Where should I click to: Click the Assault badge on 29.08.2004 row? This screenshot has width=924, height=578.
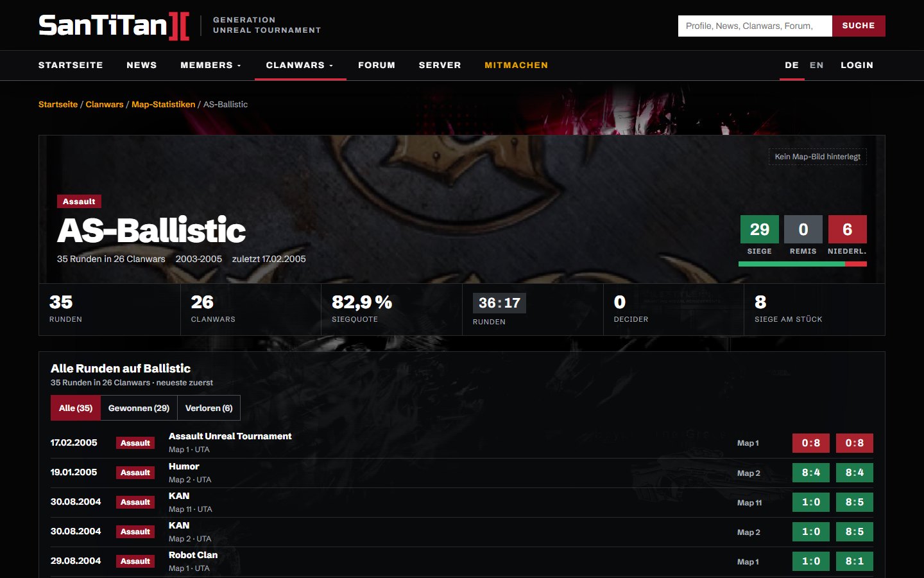pos(135,561)
